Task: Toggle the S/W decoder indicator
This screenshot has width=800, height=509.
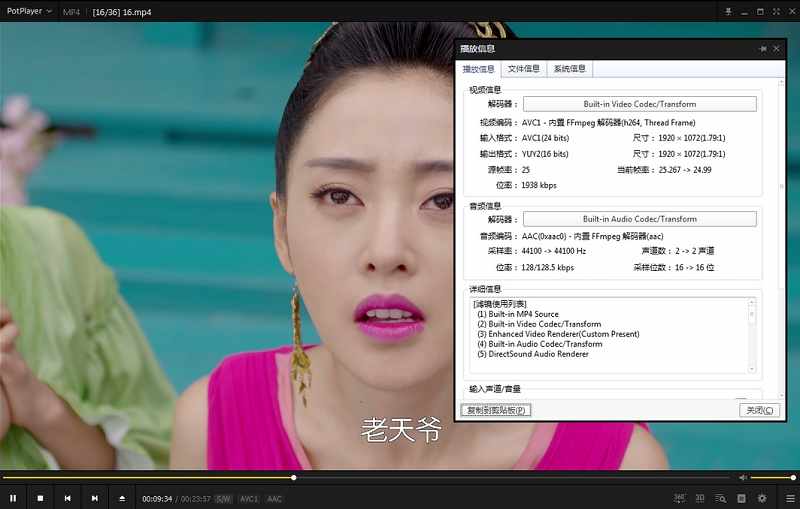Action: (x=222, y=498)
